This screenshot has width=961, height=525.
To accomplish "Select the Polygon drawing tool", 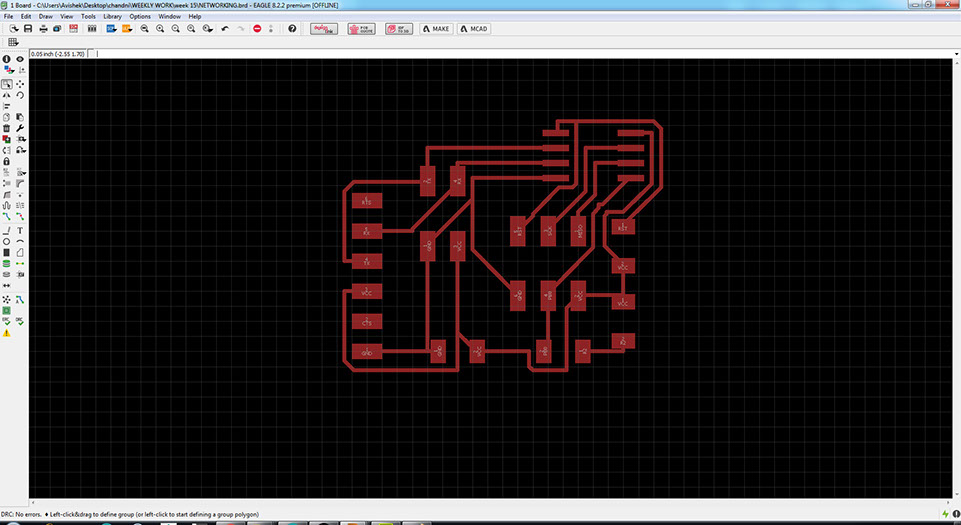I will 20,252.
